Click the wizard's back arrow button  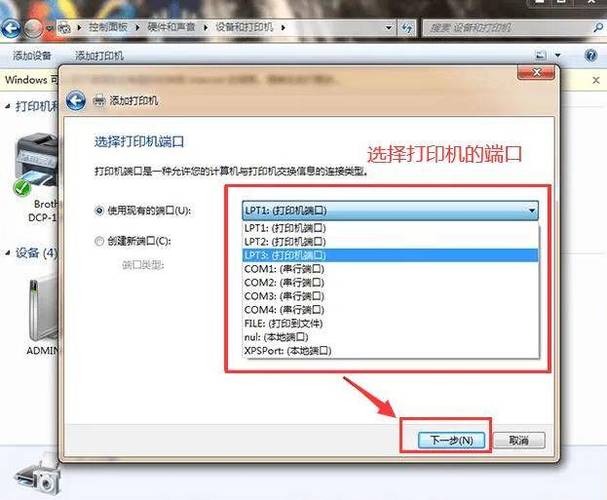click(75, 101)
